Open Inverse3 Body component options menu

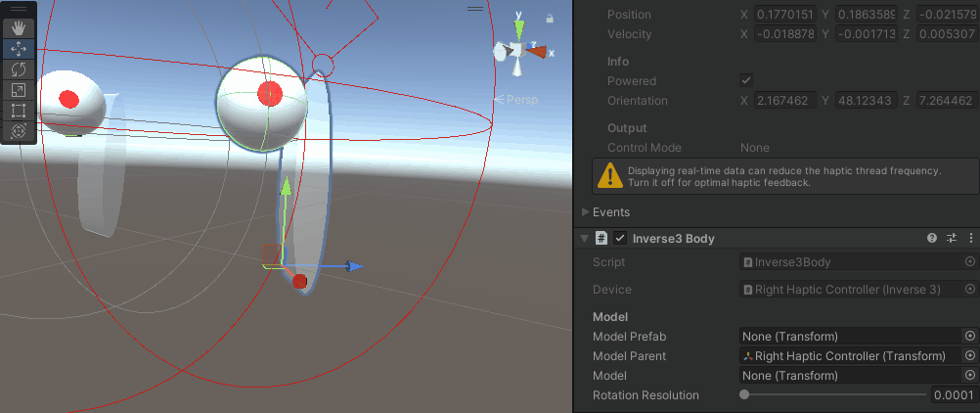pyautogui.click(x=970, y=238)
